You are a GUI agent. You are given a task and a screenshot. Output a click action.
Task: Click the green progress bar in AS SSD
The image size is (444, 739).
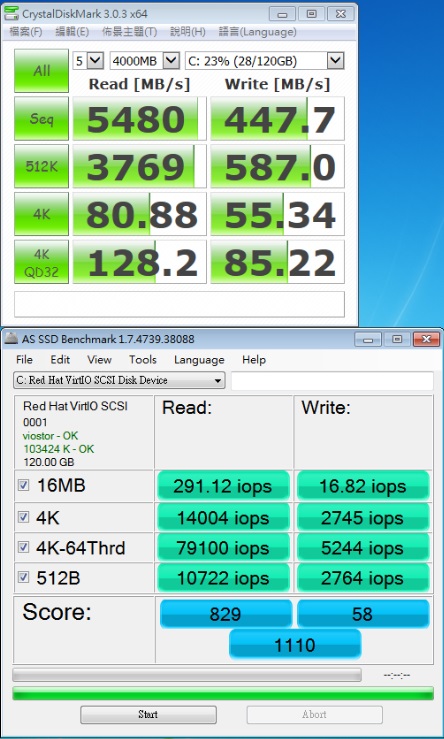[223, 693]
